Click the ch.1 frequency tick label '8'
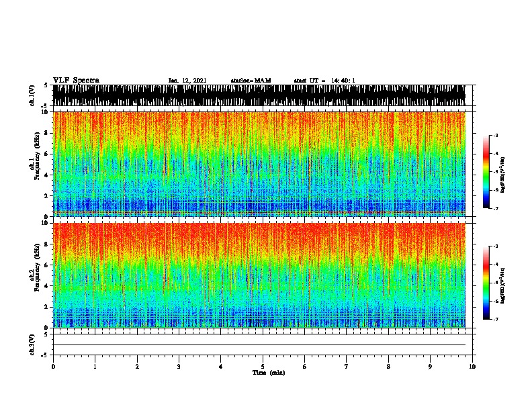 [x=46, y=133]
